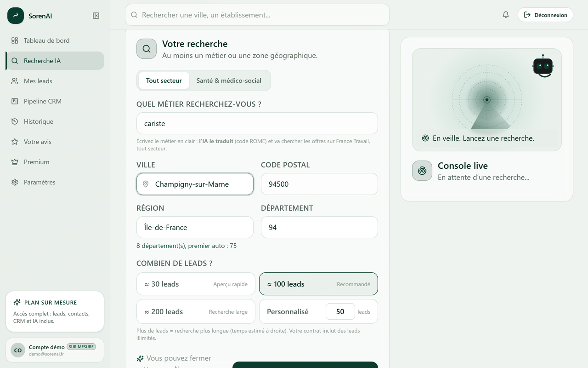Click the Ville field Champigny-sur-Marne
The width and height of the screenshot is (588, 368).
pos(195,184)
